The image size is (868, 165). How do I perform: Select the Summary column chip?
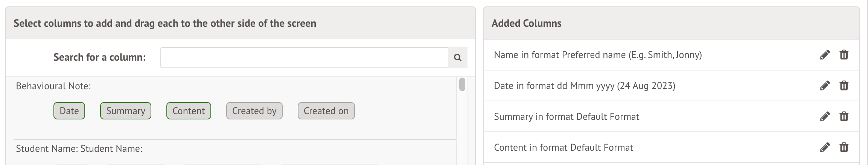pos(125,111)
